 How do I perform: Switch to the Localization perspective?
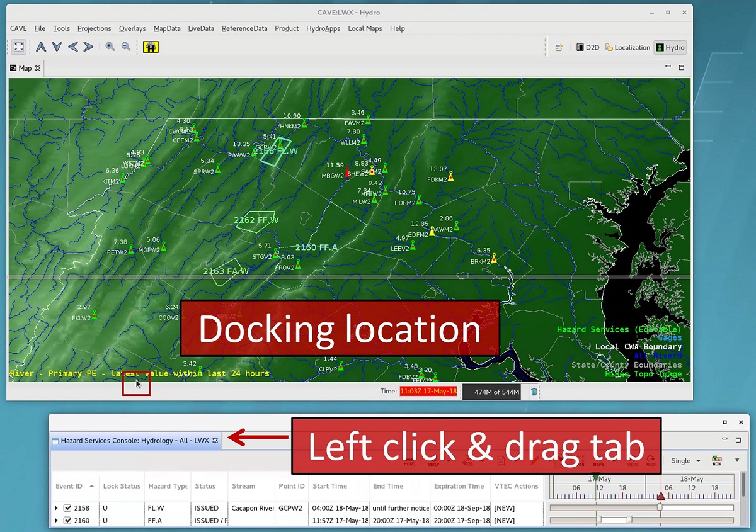(627, 47)
